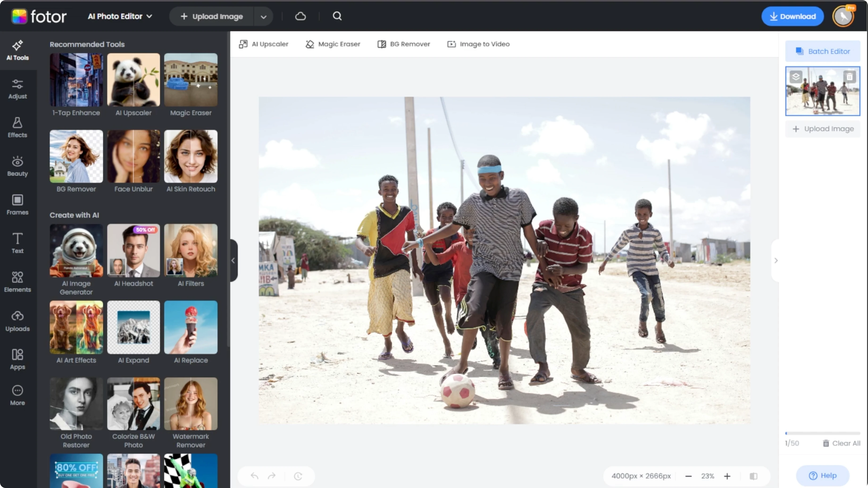Open the Adjust panel

pyautogui.click(x=17, y=89)
